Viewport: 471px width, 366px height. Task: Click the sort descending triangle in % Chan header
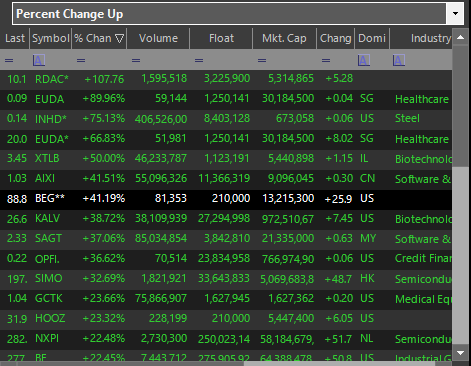coord(119,39)
